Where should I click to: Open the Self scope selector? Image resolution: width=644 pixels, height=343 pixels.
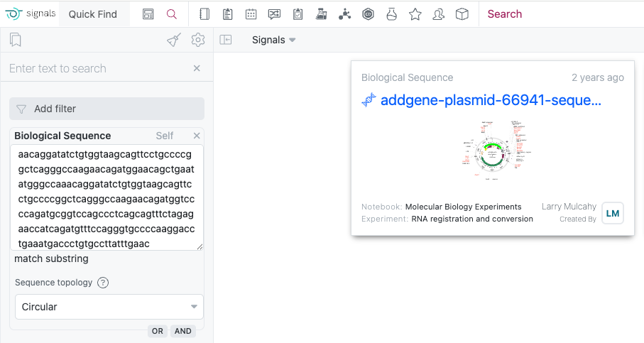164,136
